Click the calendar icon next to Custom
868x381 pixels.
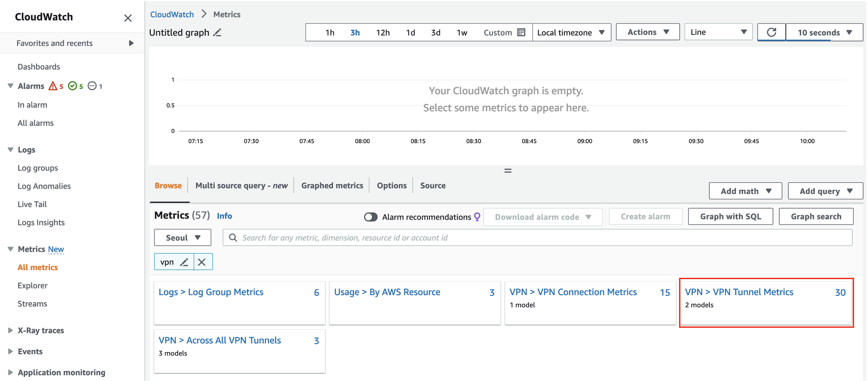pyautogui.click(x=521, y=32)
